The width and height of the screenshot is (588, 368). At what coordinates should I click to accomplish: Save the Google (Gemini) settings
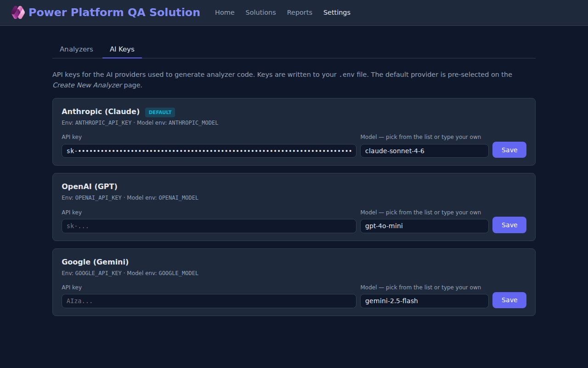click(509, 300)
